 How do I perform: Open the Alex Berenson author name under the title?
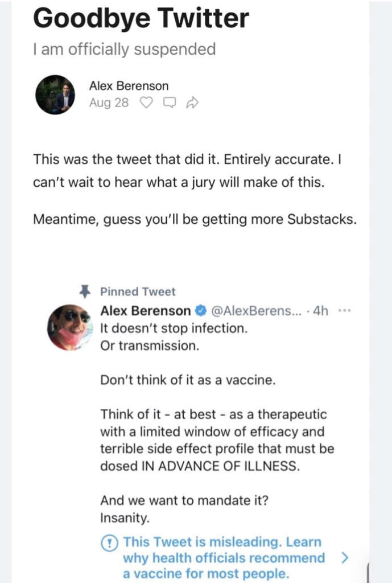coord(129,86)
